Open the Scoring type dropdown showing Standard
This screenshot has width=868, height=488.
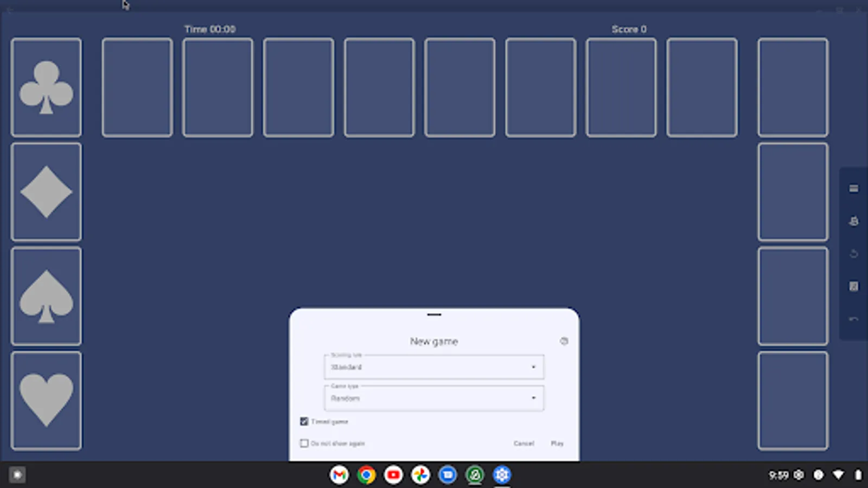pyautogui.click(x=433, y=367)
